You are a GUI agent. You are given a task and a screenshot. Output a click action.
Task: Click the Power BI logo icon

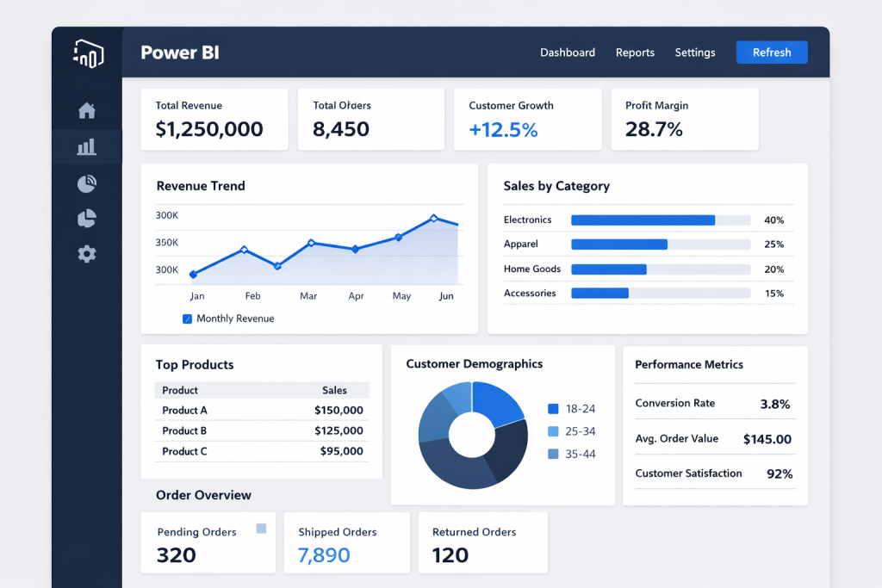pos(87,53)
